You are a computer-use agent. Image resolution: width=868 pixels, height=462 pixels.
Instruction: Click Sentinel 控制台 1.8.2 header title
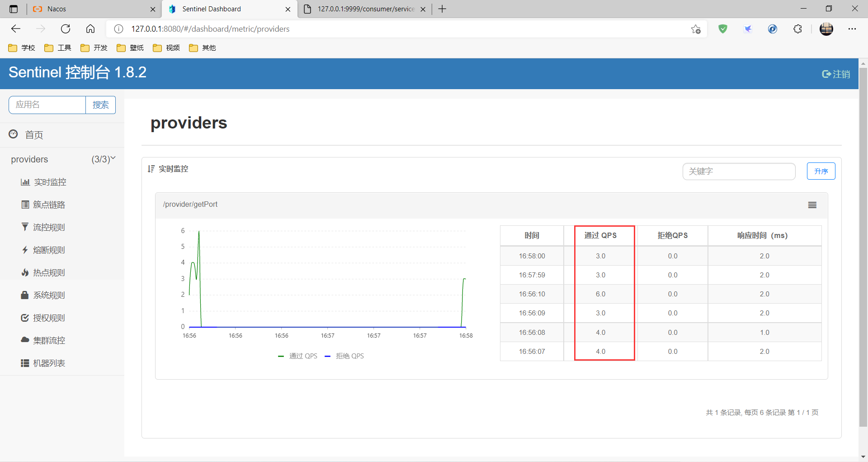pyautogui.click(x=77, y=72)
